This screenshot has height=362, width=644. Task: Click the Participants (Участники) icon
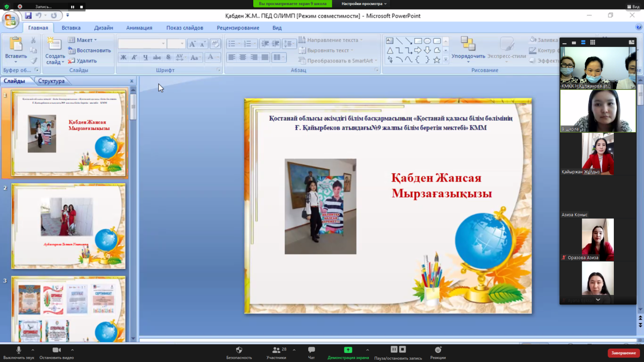[x=275, y=350]
